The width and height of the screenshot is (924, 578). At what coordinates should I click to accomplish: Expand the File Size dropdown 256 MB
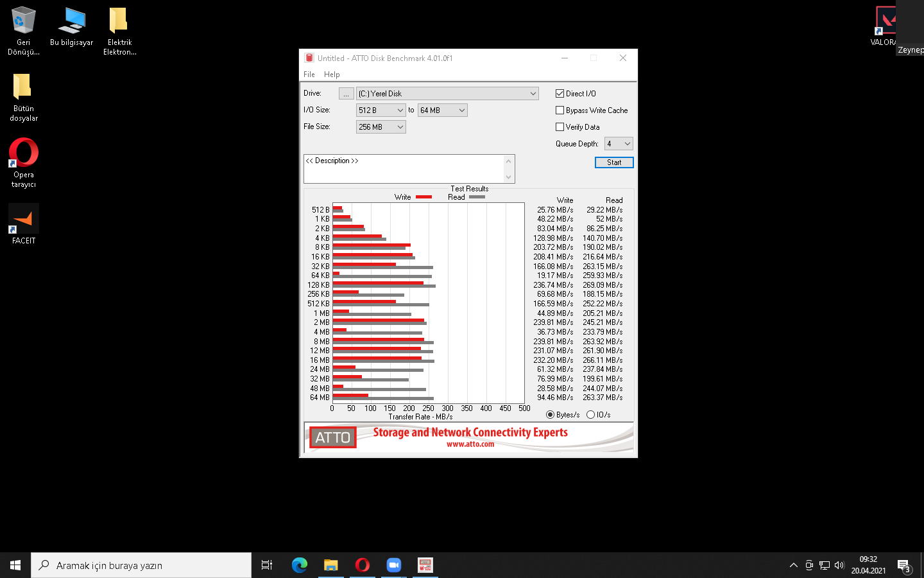coord(381,127)
